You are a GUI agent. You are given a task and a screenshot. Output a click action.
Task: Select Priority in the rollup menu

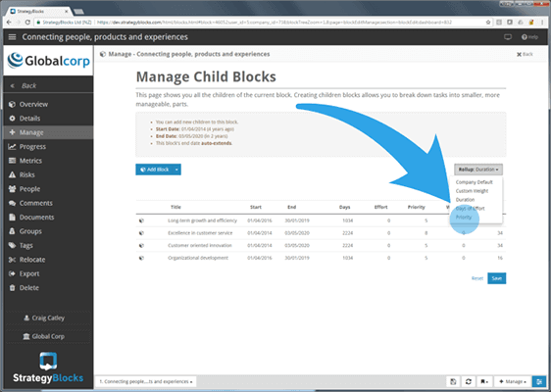pyautogui.click(x=464, y=218)
